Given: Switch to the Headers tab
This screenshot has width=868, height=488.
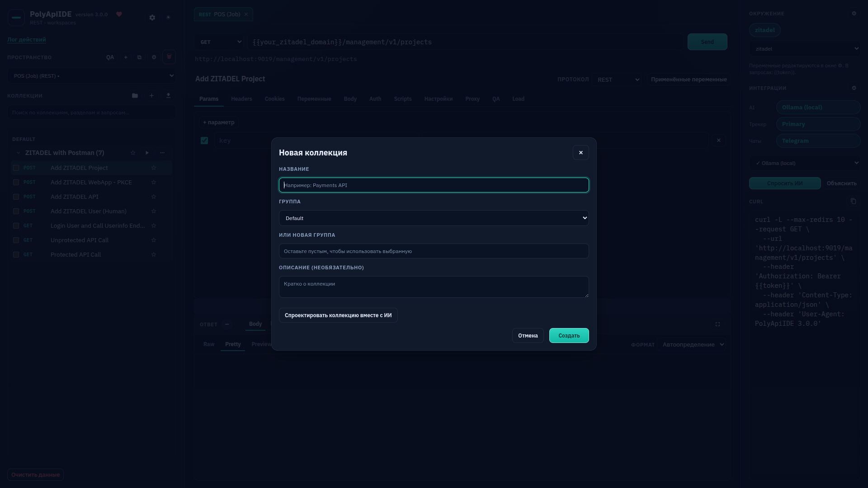Looking at the screenshot, I should [241, 99].
